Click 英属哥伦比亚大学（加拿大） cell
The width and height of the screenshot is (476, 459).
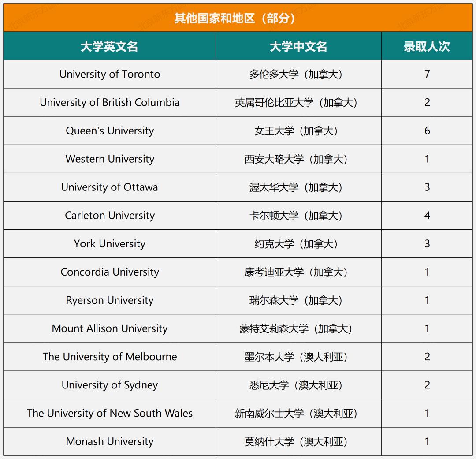pos(298,102)
